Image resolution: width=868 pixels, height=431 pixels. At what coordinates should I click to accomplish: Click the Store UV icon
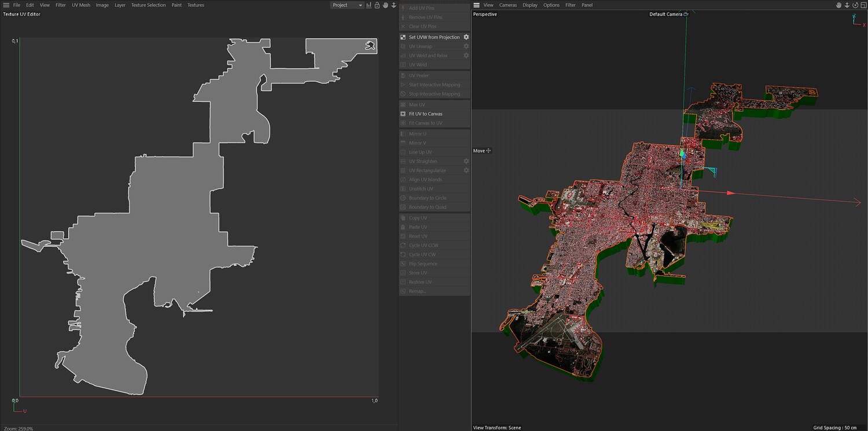[403, 273]
